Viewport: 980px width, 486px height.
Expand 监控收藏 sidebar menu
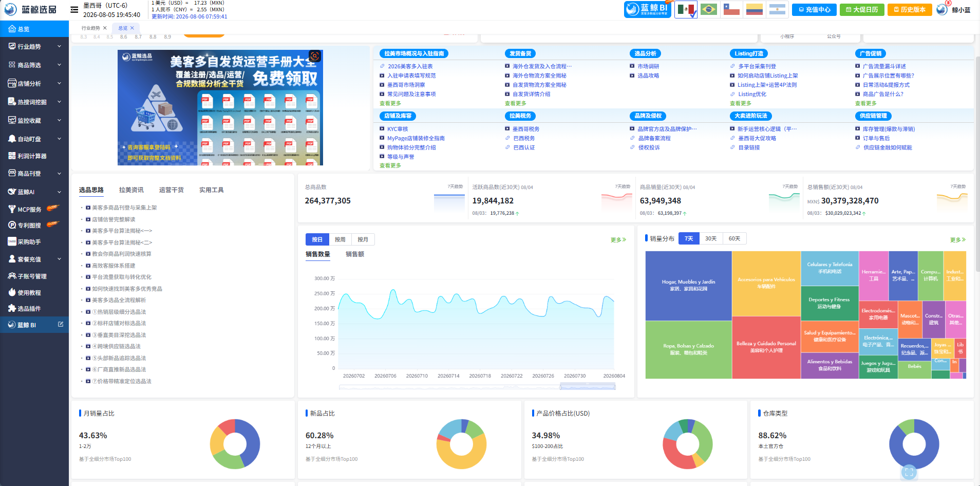pos(34,120)
